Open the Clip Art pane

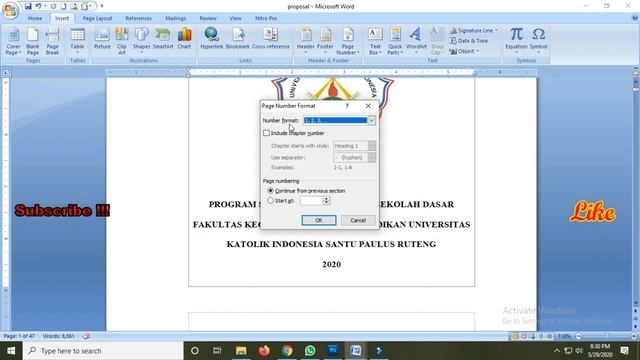(122, 42)
